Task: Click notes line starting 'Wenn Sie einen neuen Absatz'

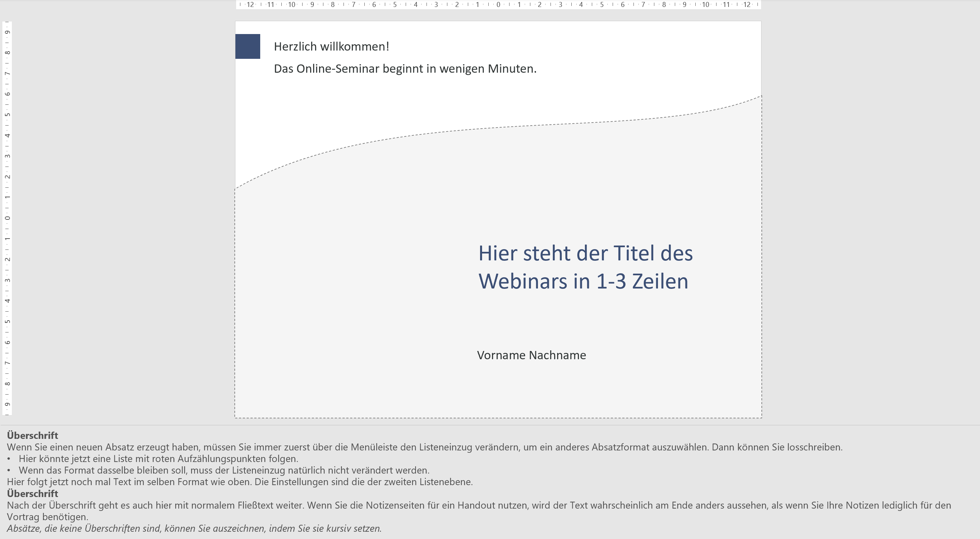Action: pyautogui.click(x=425, y=447)
